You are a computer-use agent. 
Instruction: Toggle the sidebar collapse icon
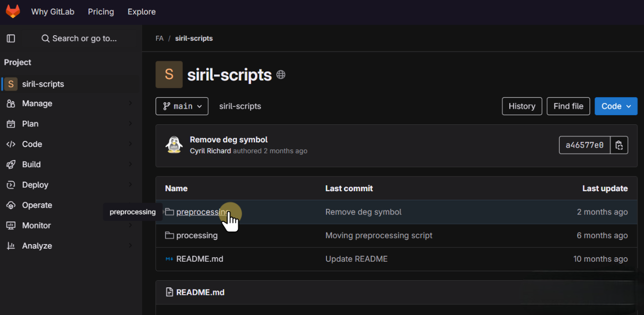pyautogui.click(x=11, y=38)
